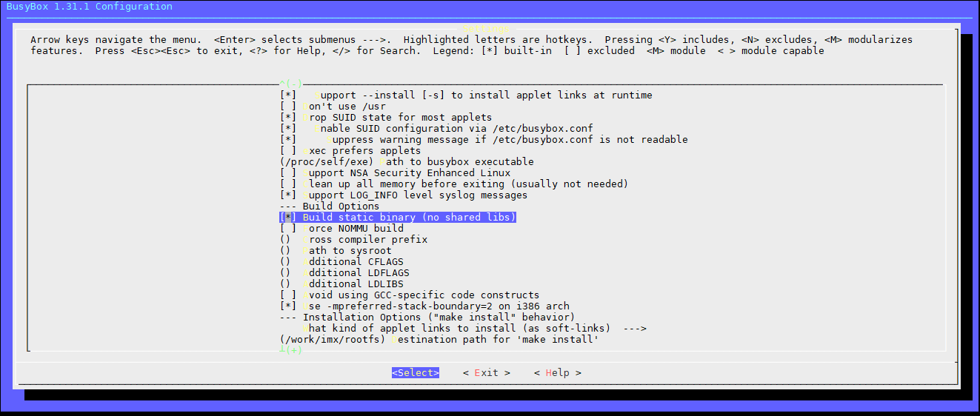Click the <Select> button

coord(416,373)
